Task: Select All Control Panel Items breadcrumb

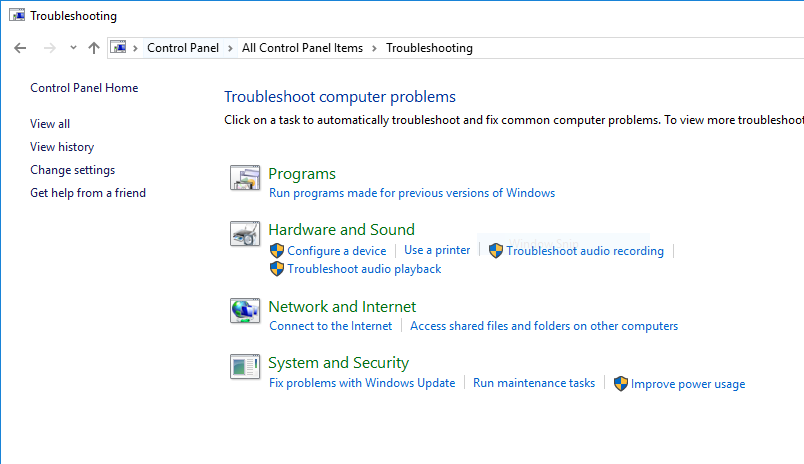Action: coord(302,48)
